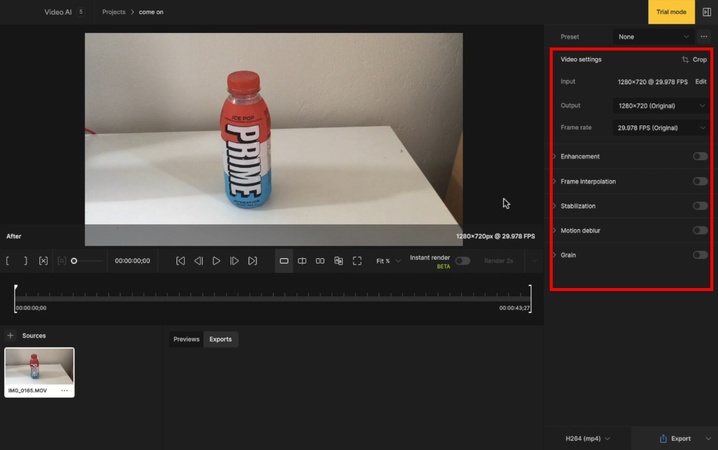Jump to last frame button
Screen dimensions: 718x450
click(252, 261)
